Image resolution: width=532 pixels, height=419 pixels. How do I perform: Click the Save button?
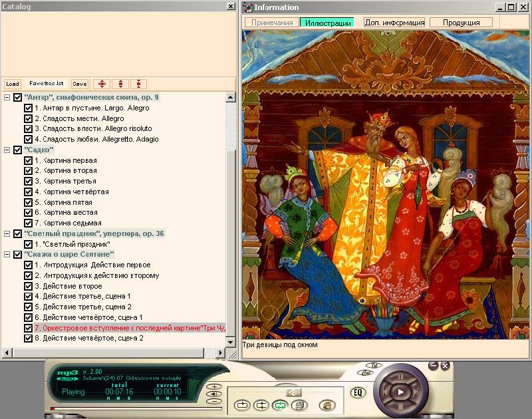coord(79,84)
